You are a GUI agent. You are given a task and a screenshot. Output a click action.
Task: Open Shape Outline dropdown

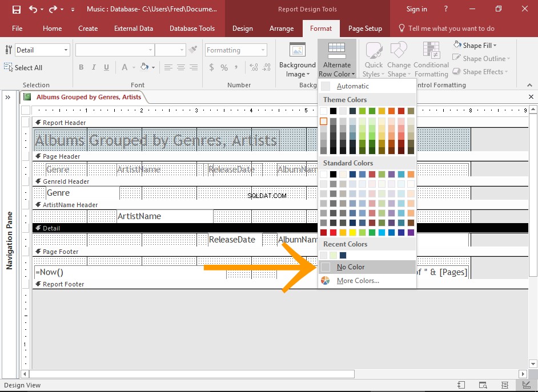point(481,59)
